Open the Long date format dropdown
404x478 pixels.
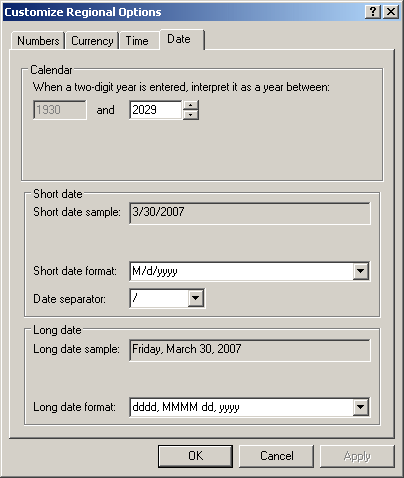click(361, 407)
